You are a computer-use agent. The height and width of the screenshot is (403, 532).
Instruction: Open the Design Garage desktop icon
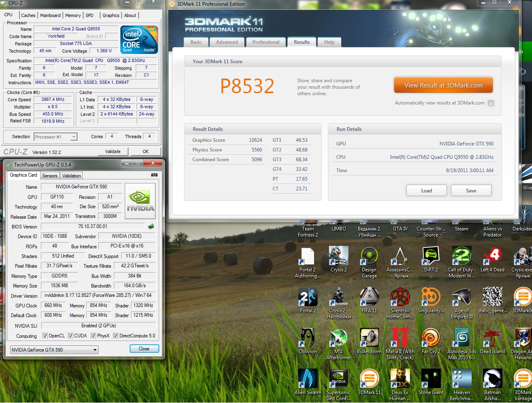tap(369, 256)
